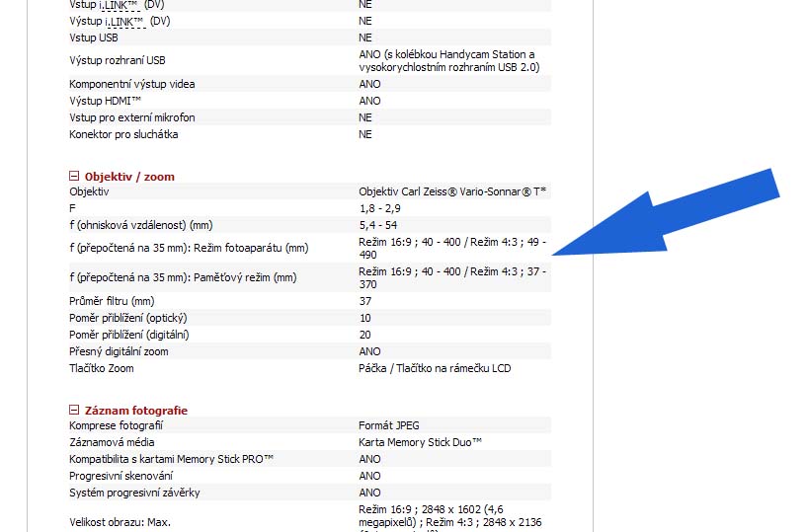This screenshot has width=806, height=532.
Task: Click the 'Objektiv Carl Zeiss Vario-Sonnar T*' value
Action: pos(452,191)
